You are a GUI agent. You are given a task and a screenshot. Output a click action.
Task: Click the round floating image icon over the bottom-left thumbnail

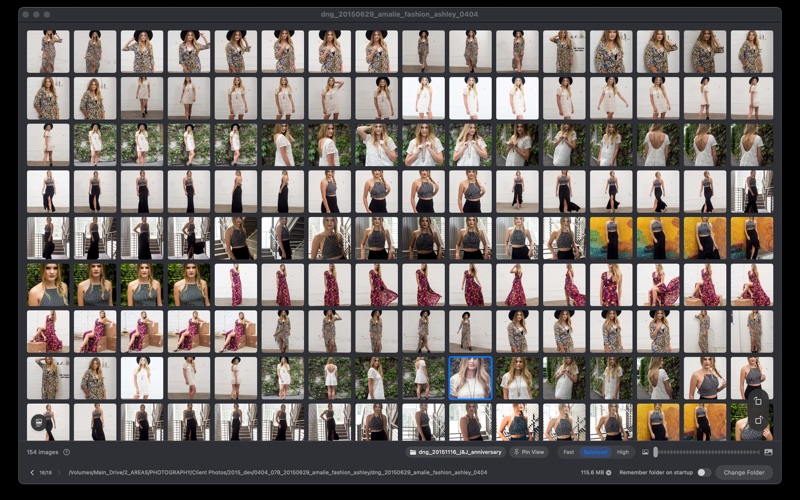click(39, 422)
